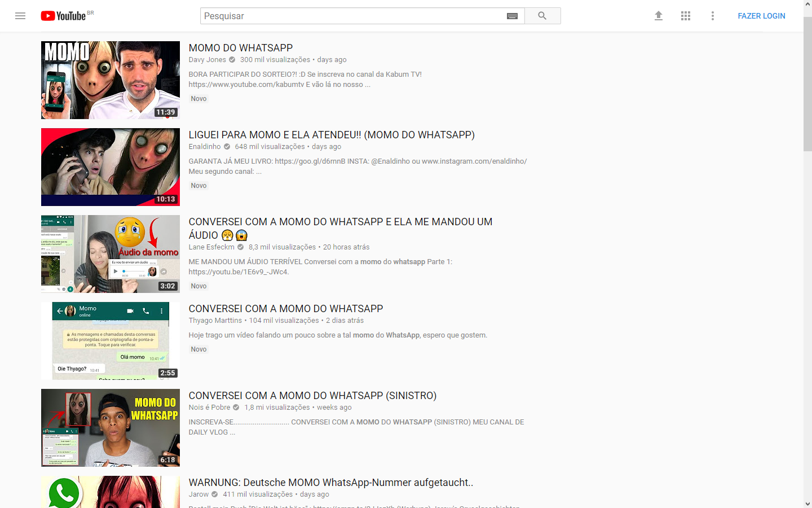Click Novo badge under Thyago Marttins video

point(198,349)
